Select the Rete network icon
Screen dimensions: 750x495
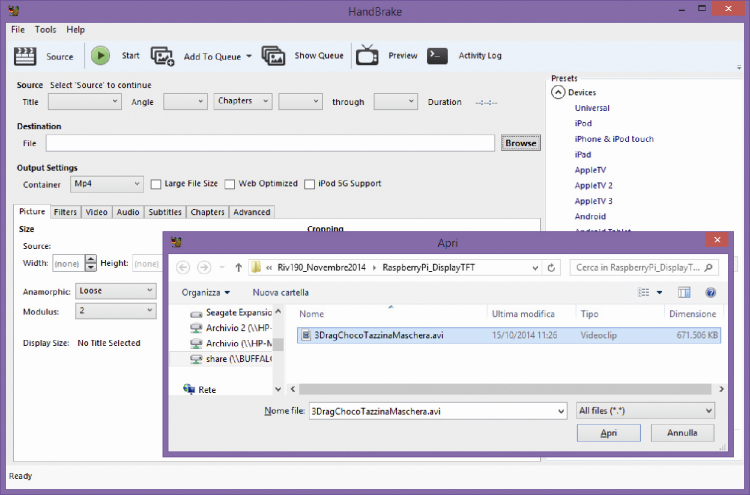[x=189, y=389]
